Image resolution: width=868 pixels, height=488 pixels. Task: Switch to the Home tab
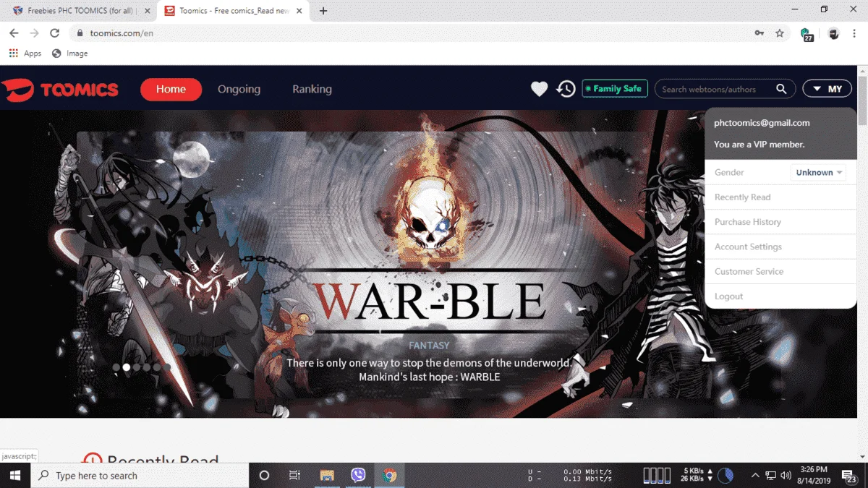171,89
